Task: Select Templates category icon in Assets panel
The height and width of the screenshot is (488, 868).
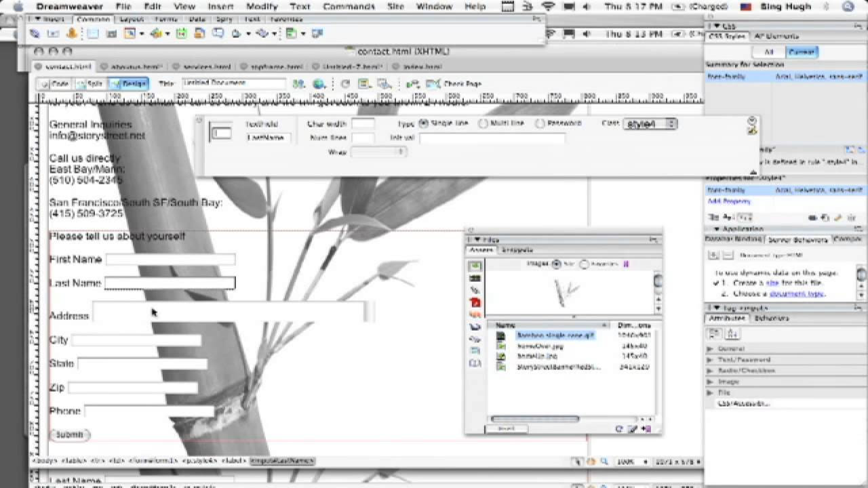Action: tap(475, 351)
